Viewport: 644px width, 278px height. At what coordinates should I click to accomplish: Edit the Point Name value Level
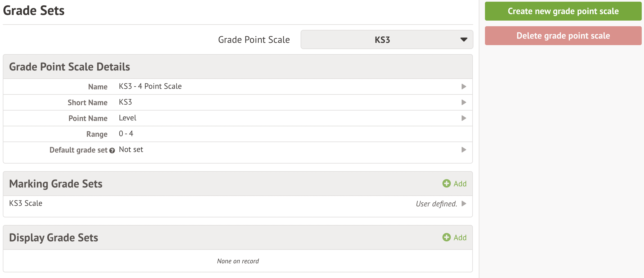[x=128, y=118]
